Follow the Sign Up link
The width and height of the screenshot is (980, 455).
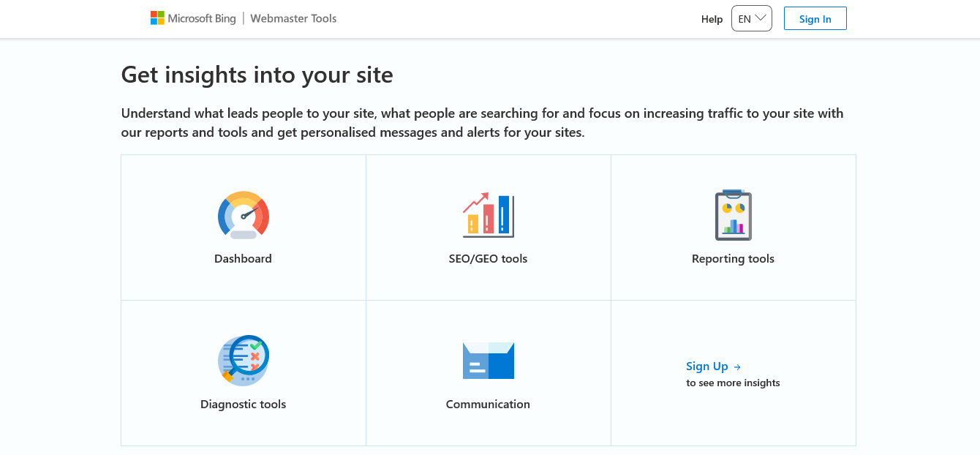coord(707,366)
